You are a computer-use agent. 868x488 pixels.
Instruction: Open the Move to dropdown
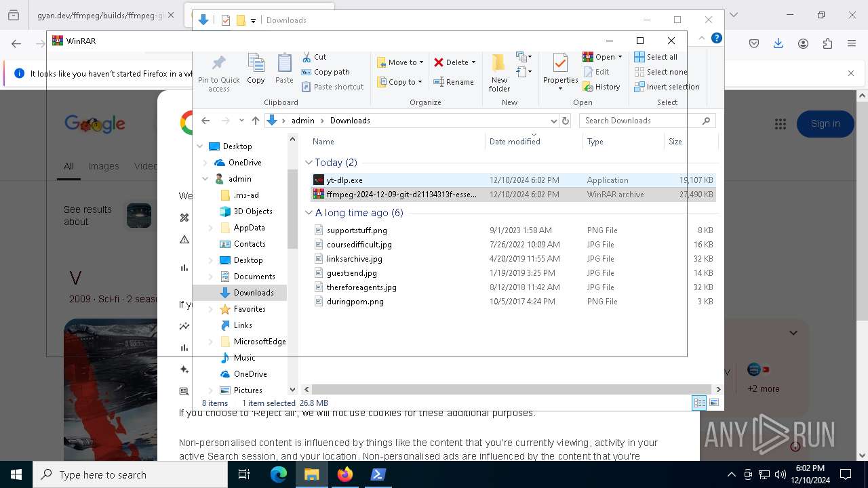point(400,62)
